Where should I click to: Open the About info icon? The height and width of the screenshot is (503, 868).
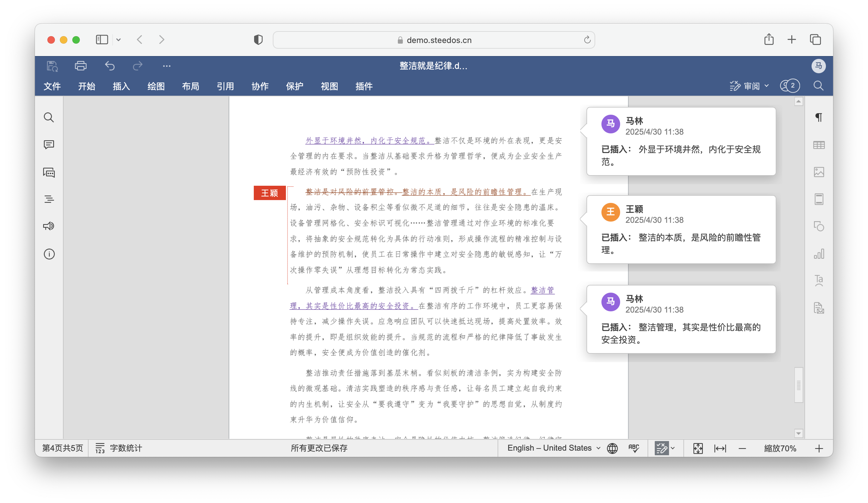(49, 254)
